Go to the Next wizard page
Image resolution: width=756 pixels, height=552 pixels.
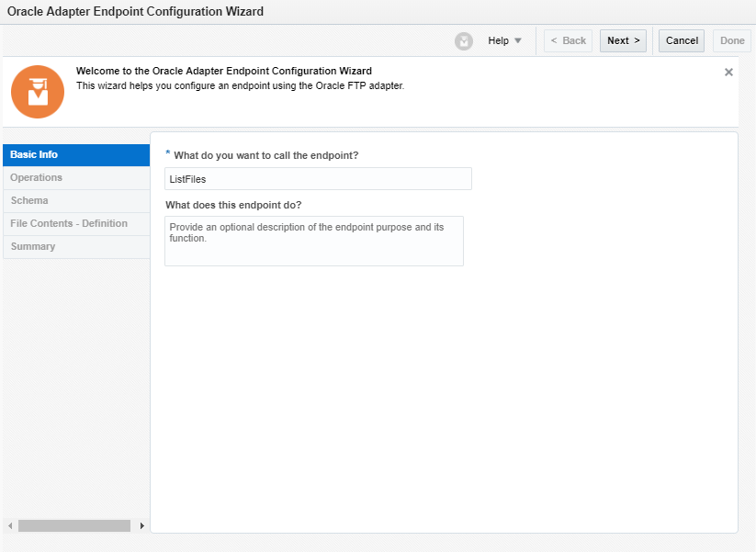(x=623, y=41)
